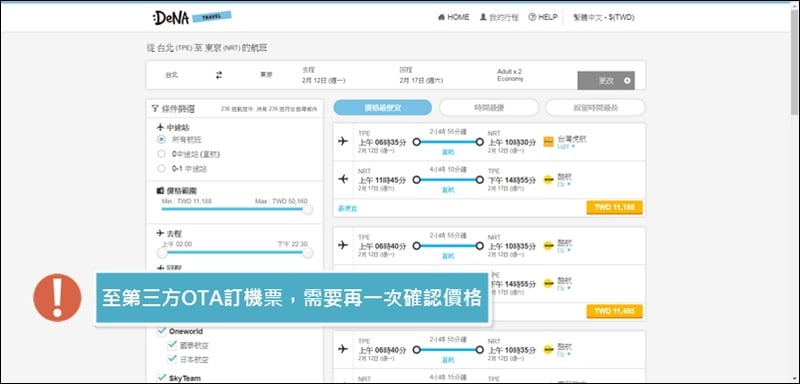Click the 台灣虎航 airline logo
The height and width of the screenshot is (384, 800).
click(x=549, y=142)
